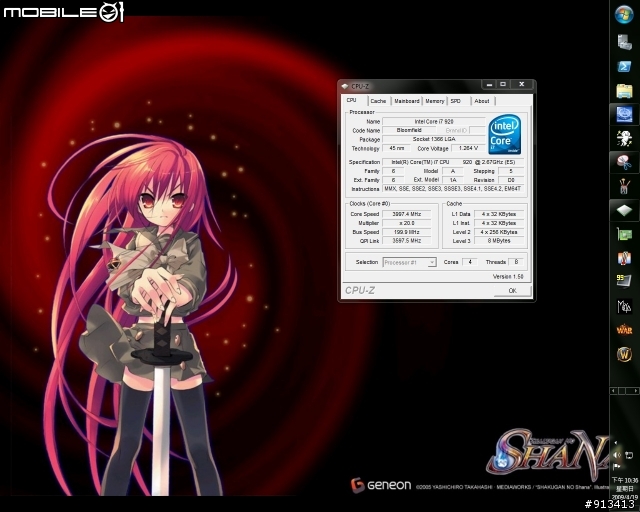Close the CPU-Z window
Viewport: 640px width, 512px height.
pyautogui.click(x=521, y=84)
